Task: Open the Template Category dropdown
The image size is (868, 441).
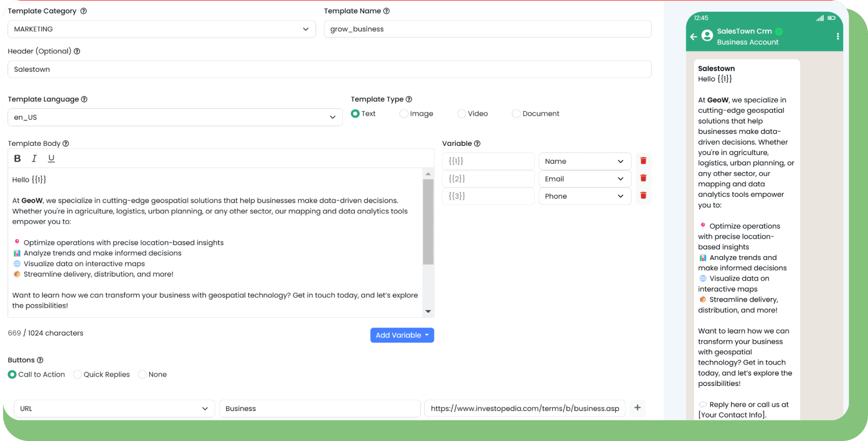Action: coord(162,29)
